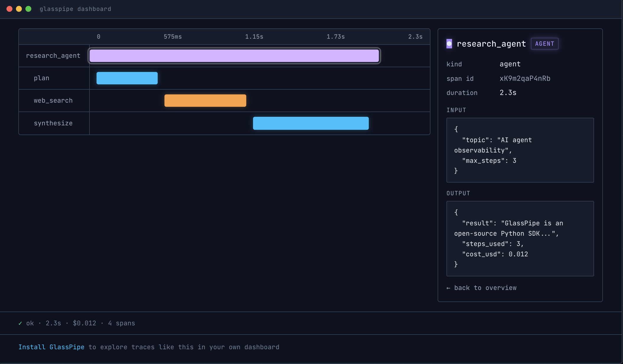Click the glasspipe dashboard window title
This screenshot has width=623, height=364.
tap(75, 9)
